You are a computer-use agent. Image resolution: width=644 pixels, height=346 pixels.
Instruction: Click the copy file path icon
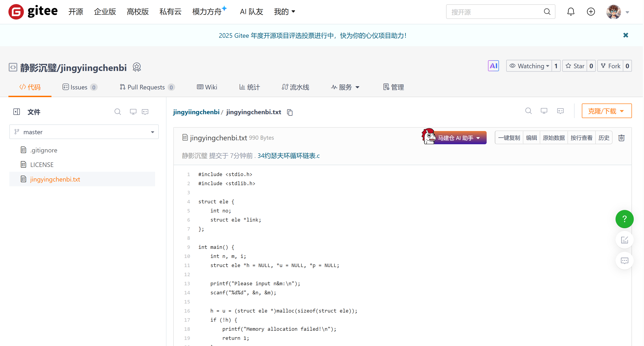pyautogui.click(x=290, y=112)
